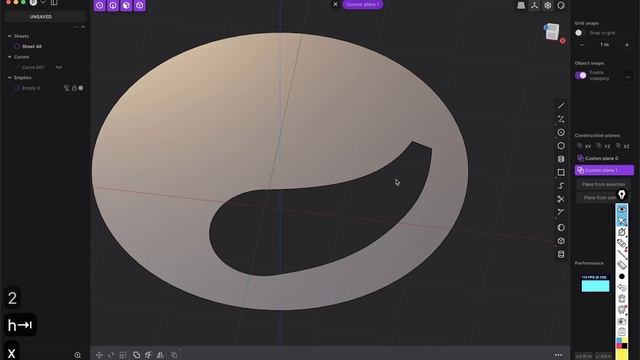Image resolution: width=640 pixels, height=360 pixels.
Task: Select Sheet 48 in the outliner
Action: 32,47
